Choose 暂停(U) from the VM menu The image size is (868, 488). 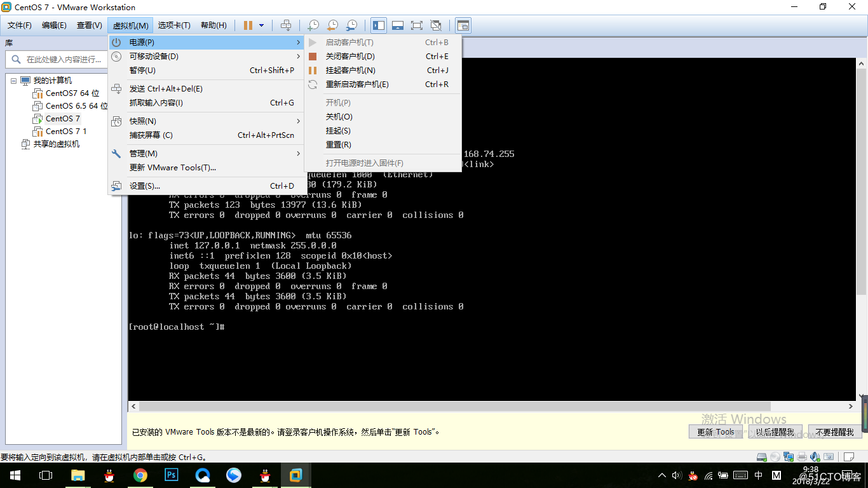click(x=207, y=71)
